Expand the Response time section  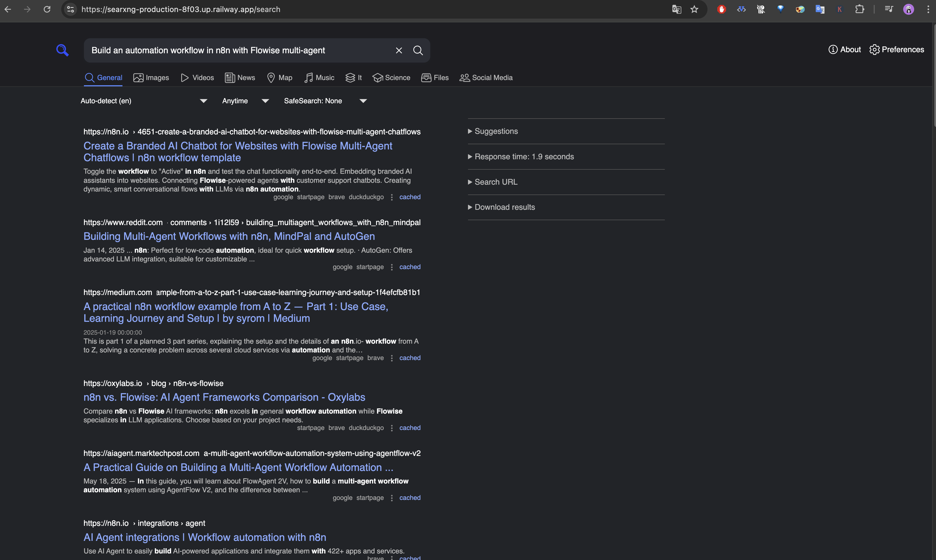coord(521,157)
